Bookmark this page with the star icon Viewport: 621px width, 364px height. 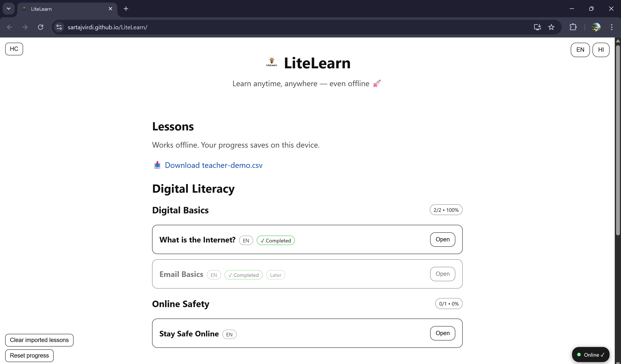(551, 27)
